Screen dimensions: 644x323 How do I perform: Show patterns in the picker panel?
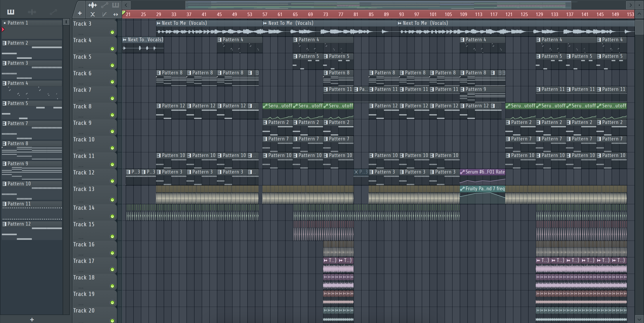[x=11, y=12]
